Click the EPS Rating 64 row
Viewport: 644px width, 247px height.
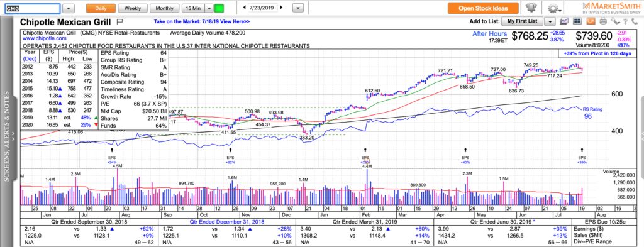point(134,53)
